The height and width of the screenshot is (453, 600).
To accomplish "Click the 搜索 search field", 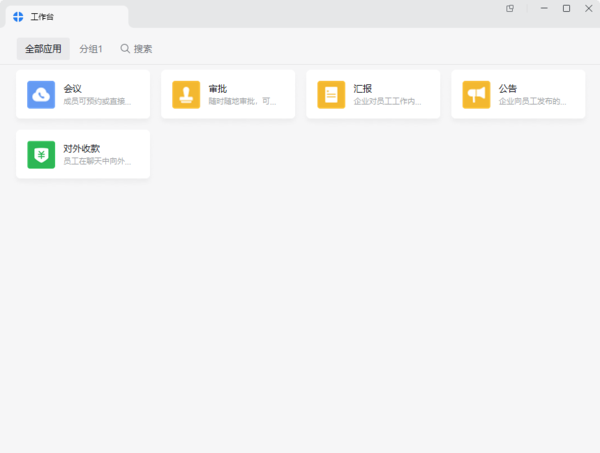I will pyautogui.click(x=143, y=48).
